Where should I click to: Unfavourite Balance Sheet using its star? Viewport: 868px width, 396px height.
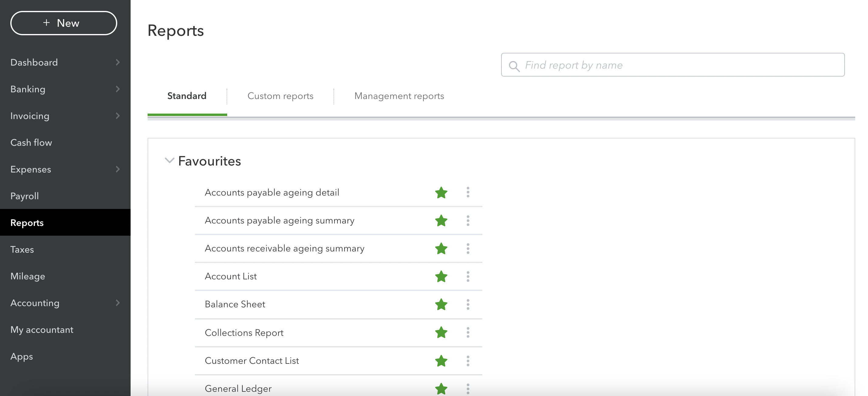click(441, 304)
